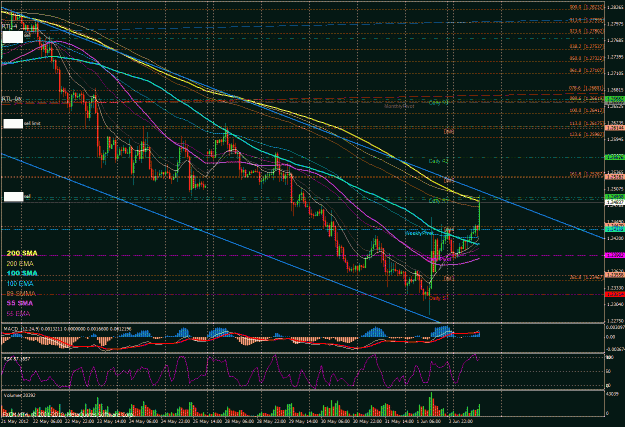Click the 43009 volume scale value

pyautogui.click(x=613, y=394)
